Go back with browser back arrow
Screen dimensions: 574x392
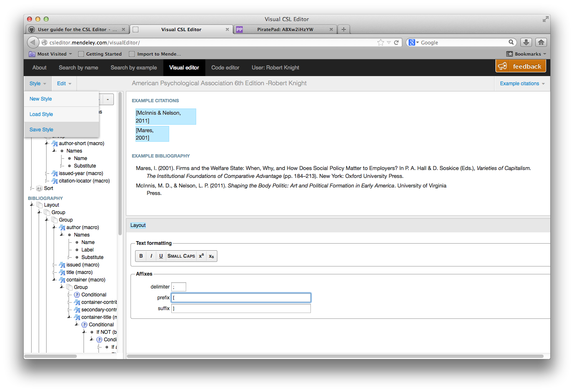point(33,42)
